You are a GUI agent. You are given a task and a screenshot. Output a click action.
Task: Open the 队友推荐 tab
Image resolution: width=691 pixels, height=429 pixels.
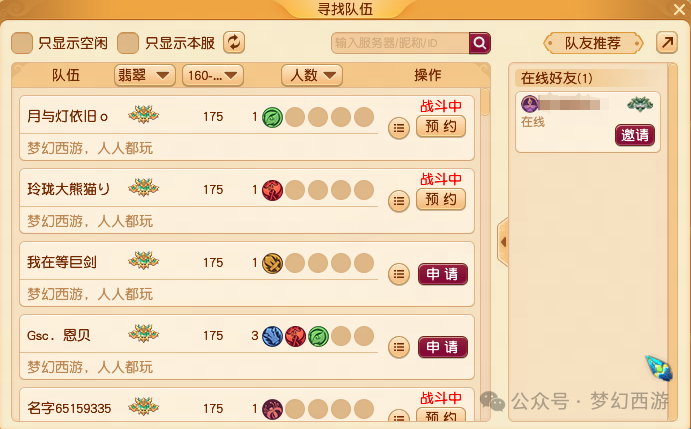pyautogui.click(x=593, y=43)
